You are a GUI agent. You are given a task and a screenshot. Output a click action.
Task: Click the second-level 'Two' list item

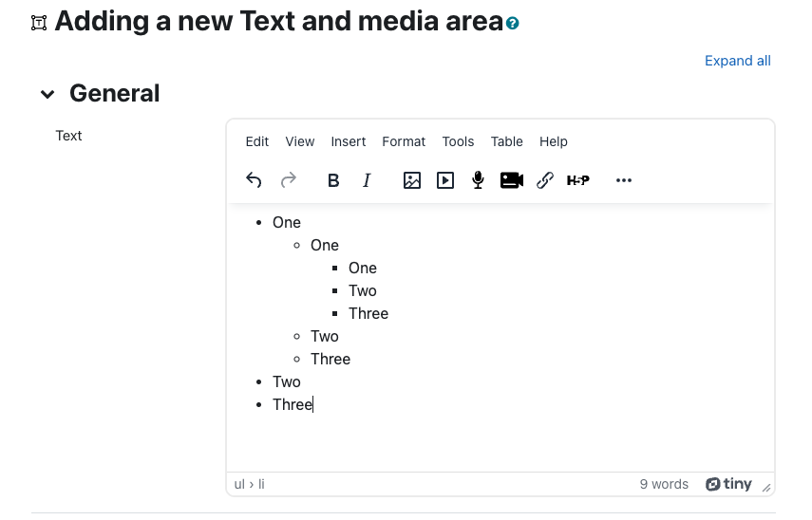pyautogui.click(x=324, y=336)
